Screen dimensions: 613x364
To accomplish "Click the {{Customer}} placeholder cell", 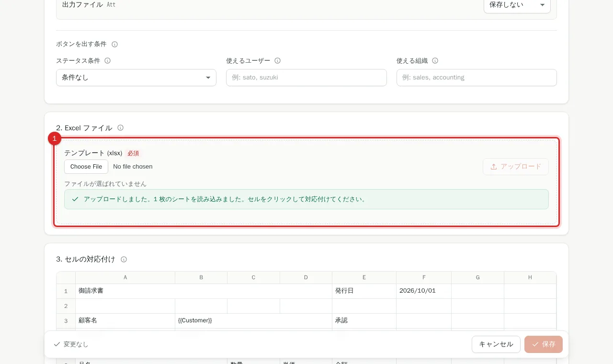I will pos(254,321).
